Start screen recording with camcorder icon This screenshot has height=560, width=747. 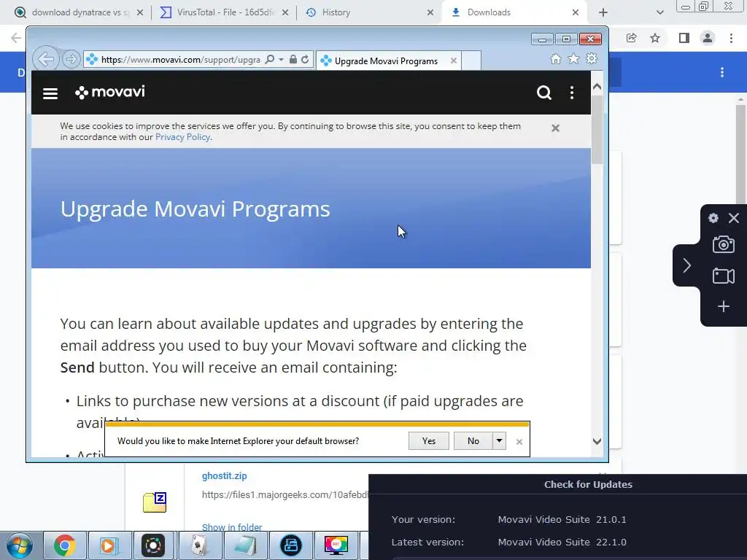point(723,276)
